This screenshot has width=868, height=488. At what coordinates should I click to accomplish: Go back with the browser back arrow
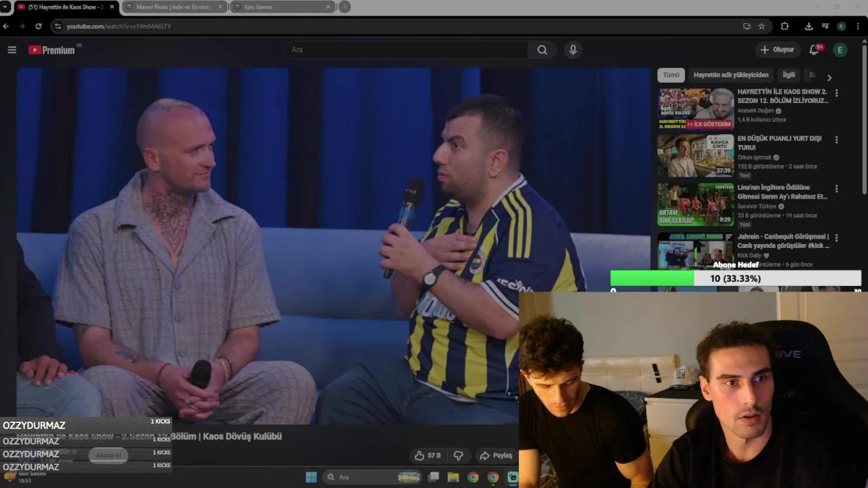click(6, 26)
